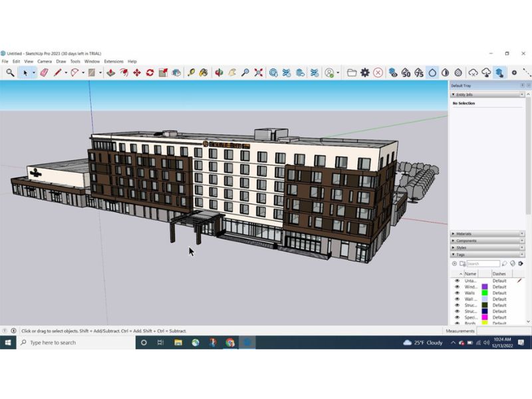Click the Windows taskbar search box
This screenshot has height=399, width=532.
click(x=73, y=342)
